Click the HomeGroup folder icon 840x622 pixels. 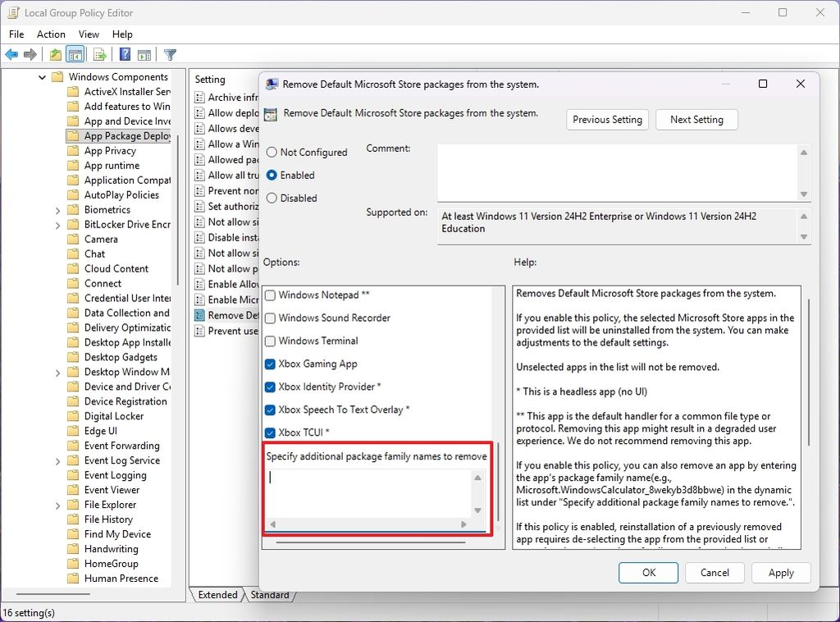(72, 564)
